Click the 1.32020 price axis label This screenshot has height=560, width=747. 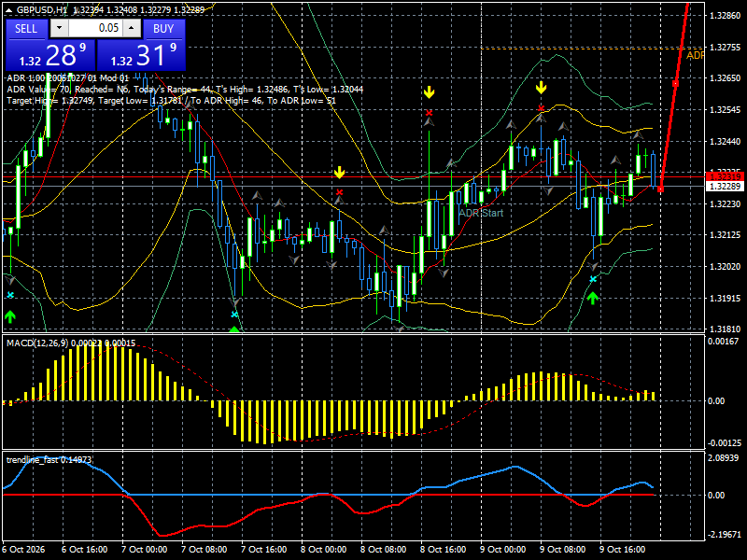pyautogui.click(x=726, y=267)
